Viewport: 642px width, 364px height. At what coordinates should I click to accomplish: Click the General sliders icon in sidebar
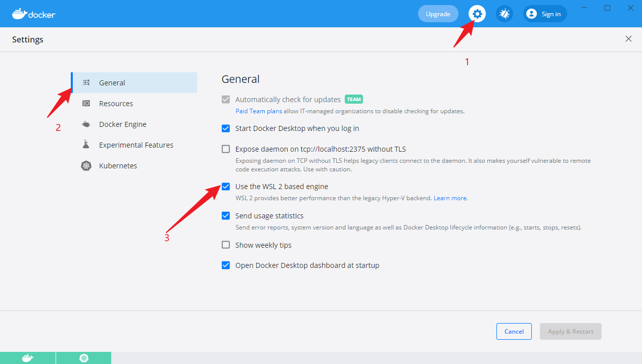(x=86, y=82)
